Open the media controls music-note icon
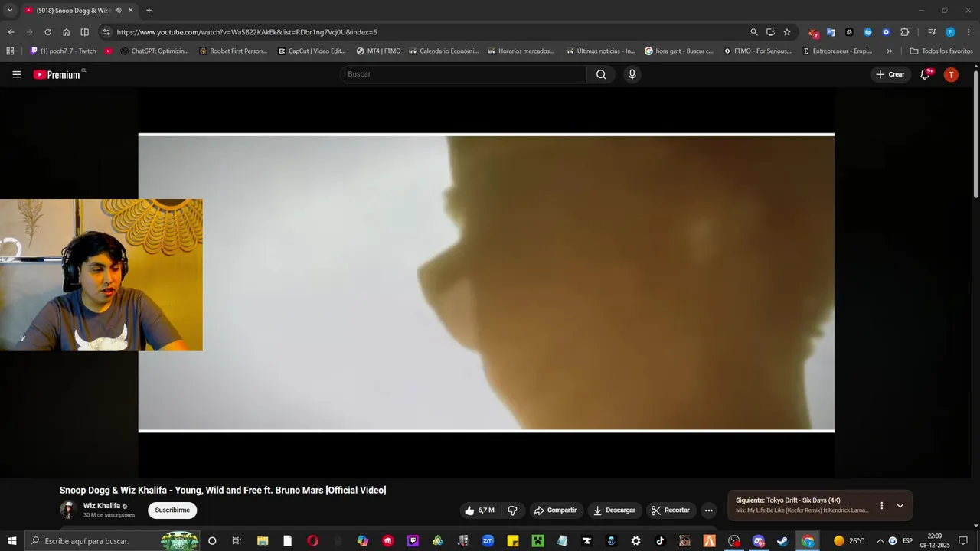Screen dimensions: 980x551 point(932,32)
